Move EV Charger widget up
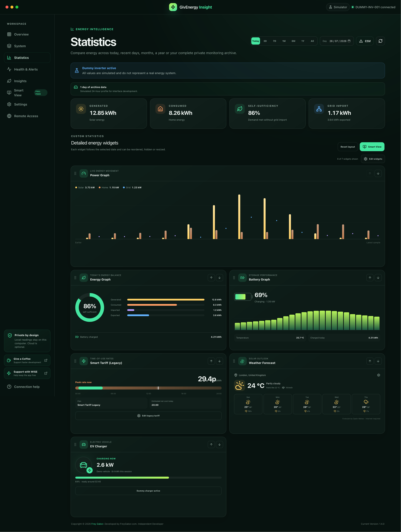The height and width of the screenshot is (532, 401). [x=211, y=444]
